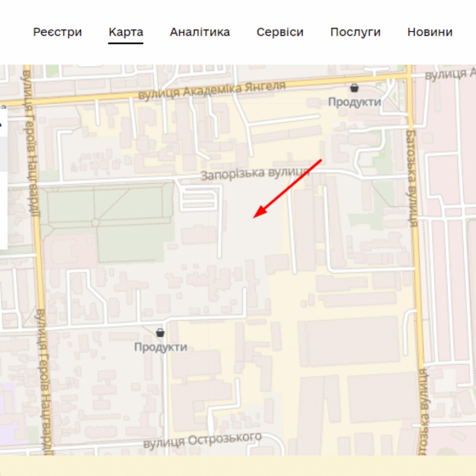Image resolution: width=476 pixels, height=476 pixels.
Task: Select the upper Продукти label on the map
Action: (354, 102)
